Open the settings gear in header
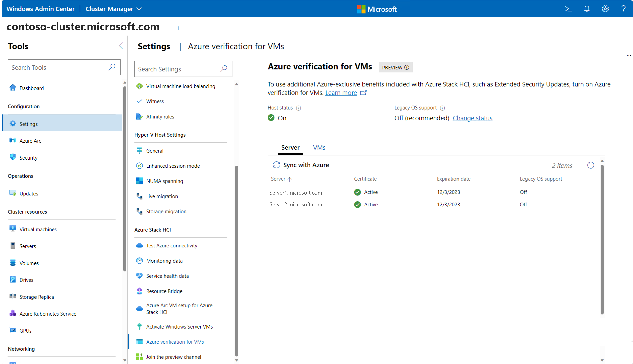The width and height of the screenshot is (633, 364). click(605, 9)
